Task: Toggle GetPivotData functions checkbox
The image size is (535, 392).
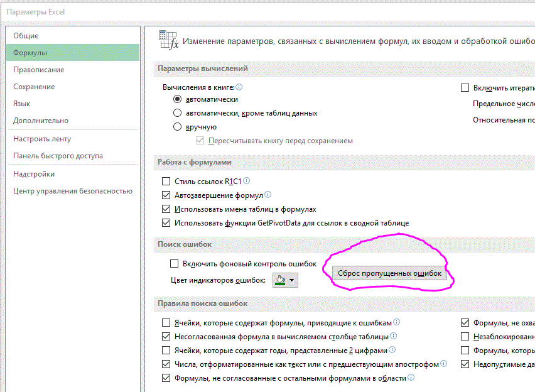Action: click(x=166, y=222)
